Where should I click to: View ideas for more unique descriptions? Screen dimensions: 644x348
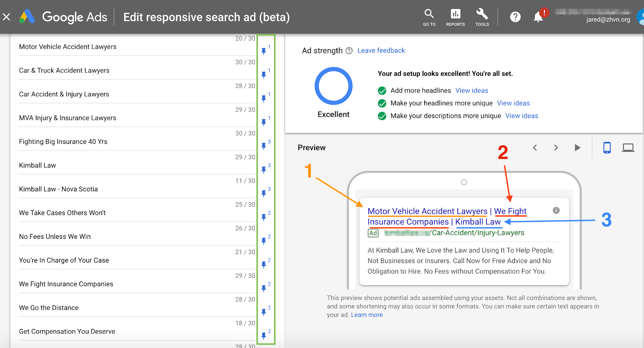point(522,116)
